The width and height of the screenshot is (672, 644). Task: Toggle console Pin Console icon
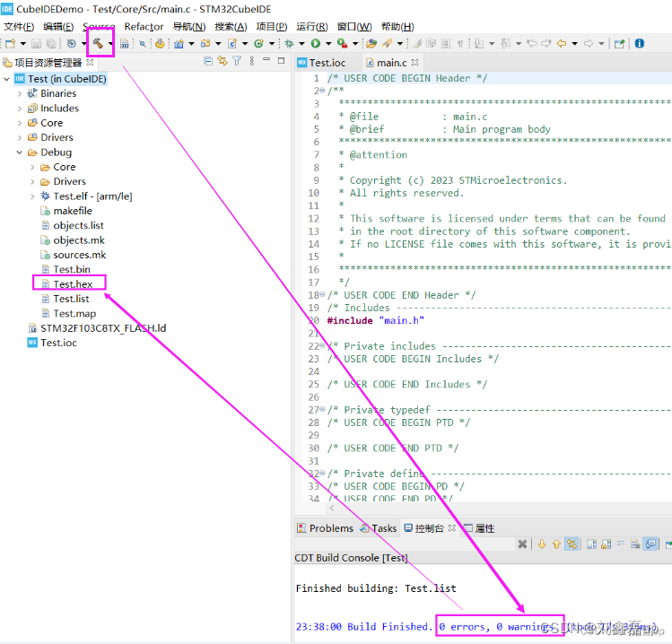tap(668, 544)
